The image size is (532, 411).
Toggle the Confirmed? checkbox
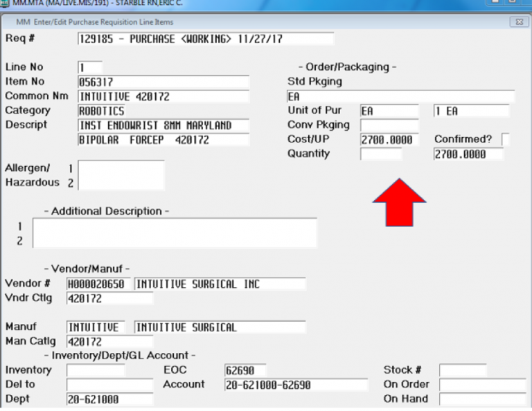click(x=505, y=140)
